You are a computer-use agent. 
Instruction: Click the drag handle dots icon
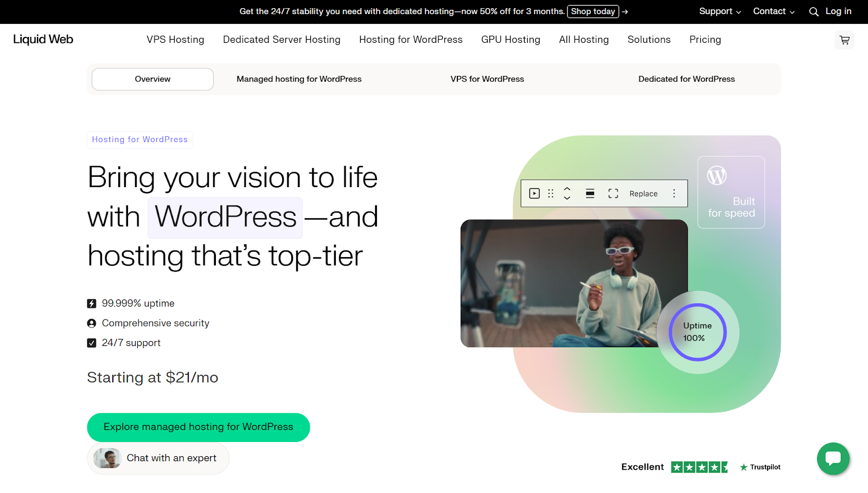(x=551, y=194)
